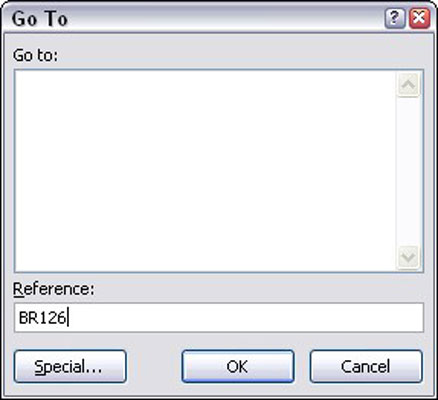Click the Go To title bar
438x400 pixels.
pyautogui.click(x=193, y=18)
